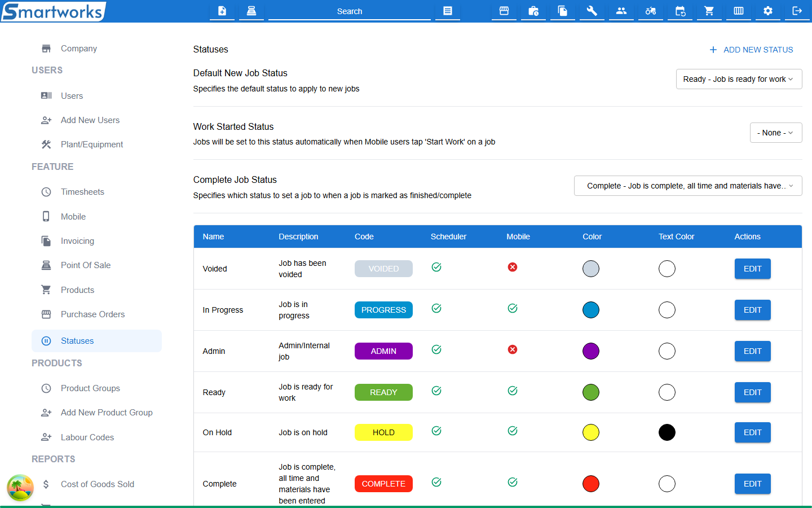Toggle Mobile status for Admin row
The width and height of the screenshot is (812, 508).
[513, 349]
